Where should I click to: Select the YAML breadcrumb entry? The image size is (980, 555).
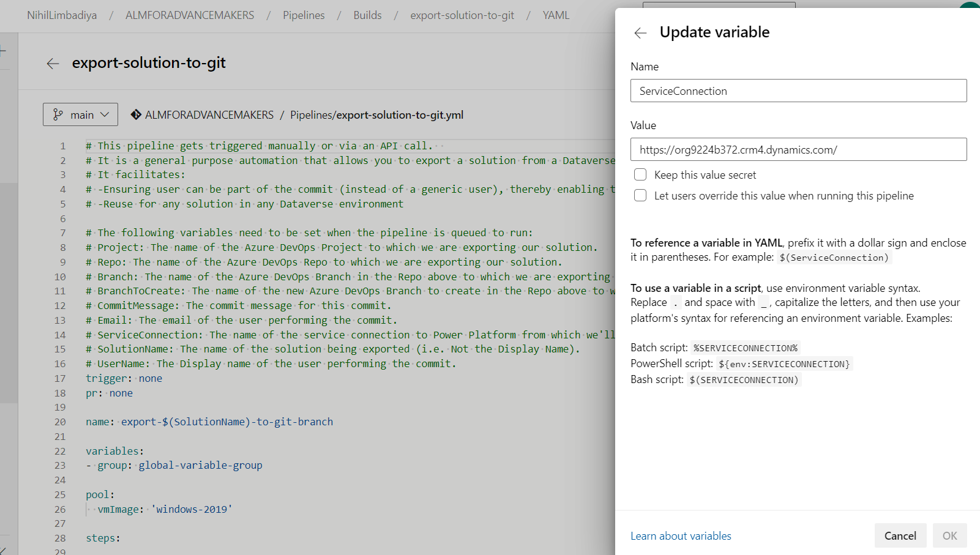555,15
